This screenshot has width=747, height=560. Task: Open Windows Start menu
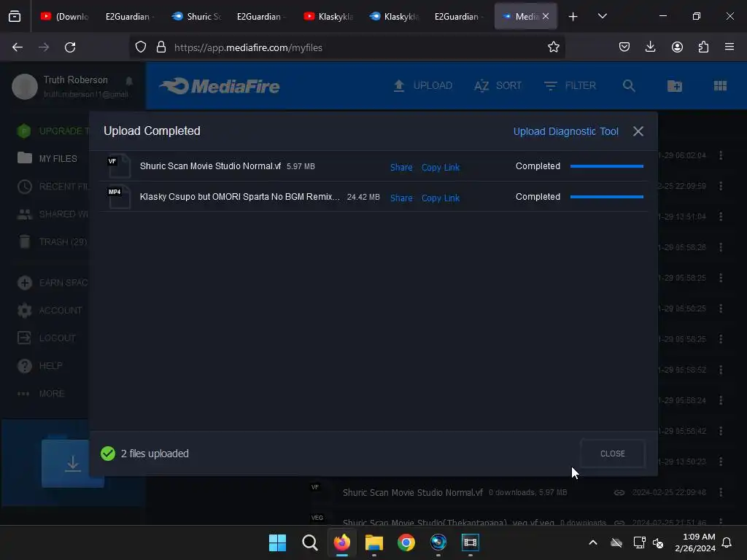[x=277, y=542]
